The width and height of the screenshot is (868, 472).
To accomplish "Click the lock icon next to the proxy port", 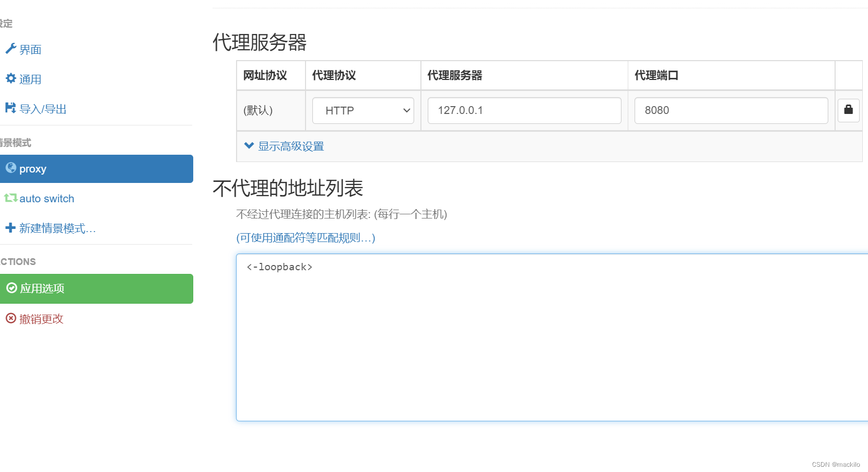I will [x=848, y=110].
